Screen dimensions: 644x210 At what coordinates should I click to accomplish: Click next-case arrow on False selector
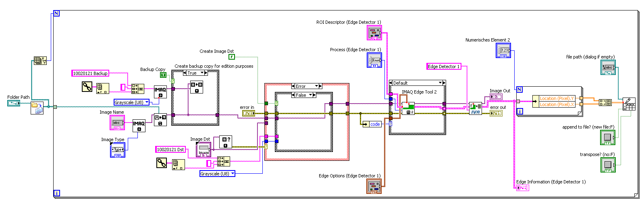(x=314, y=95)
